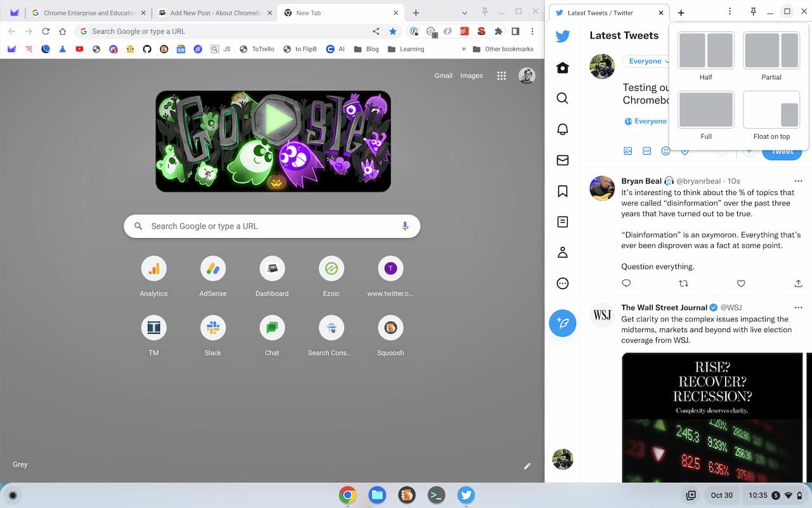Open Chrome Extensions puzzle icon
This screenshot has height=508, width=812.
tap(499, 31)
